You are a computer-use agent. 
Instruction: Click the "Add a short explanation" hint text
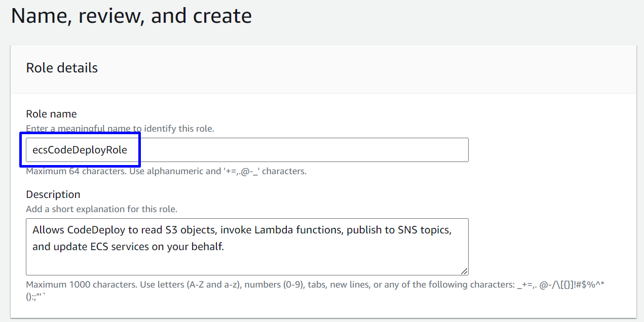101,209
